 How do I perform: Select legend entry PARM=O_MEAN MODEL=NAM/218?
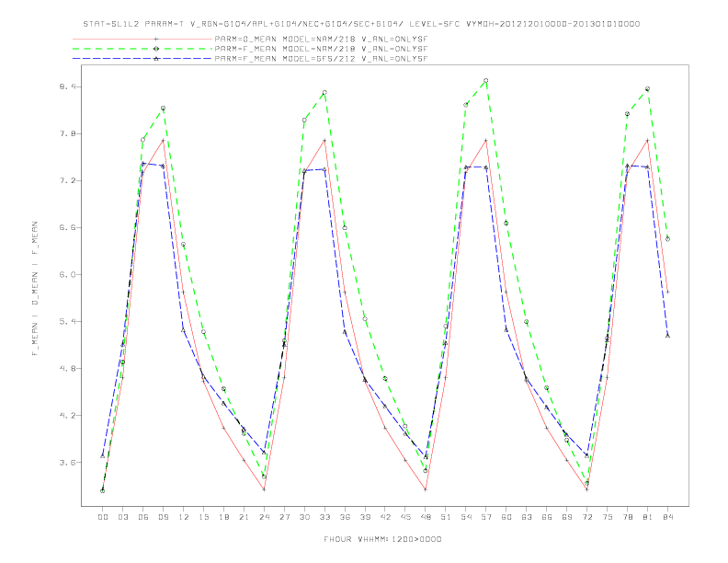321,39
